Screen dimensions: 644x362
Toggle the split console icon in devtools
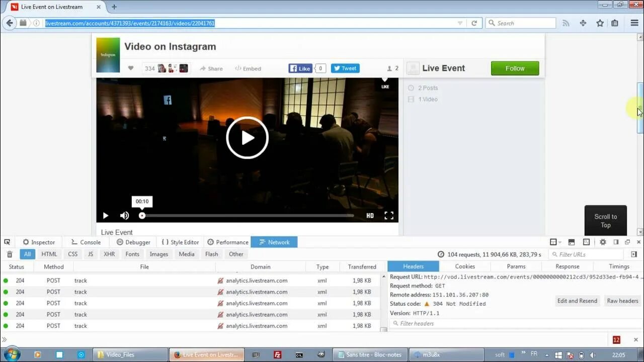[571, 242]
